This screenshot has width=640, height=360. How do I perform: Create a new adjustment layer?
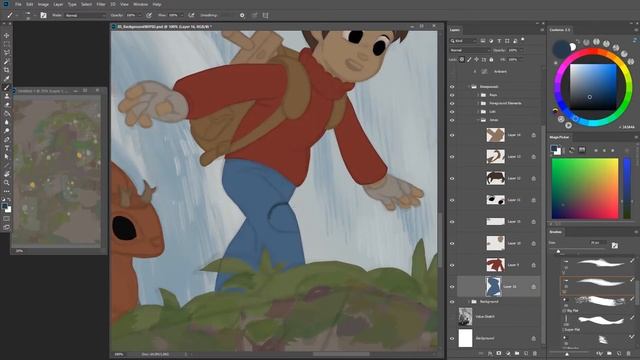click(x=508, y=353)
